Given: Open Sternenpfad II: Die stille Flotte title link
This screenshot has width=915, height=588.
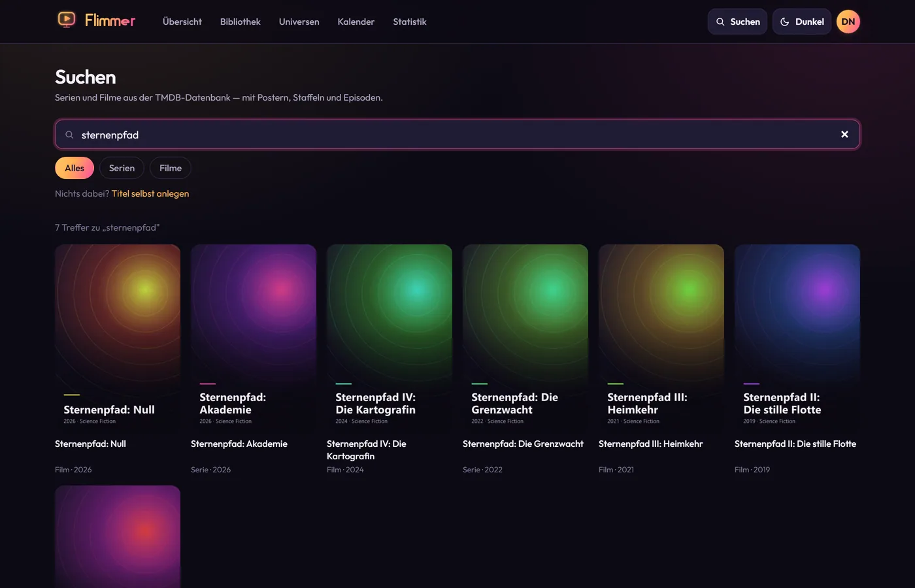Looking at the screenshot, I should click(x=795, y=444).
